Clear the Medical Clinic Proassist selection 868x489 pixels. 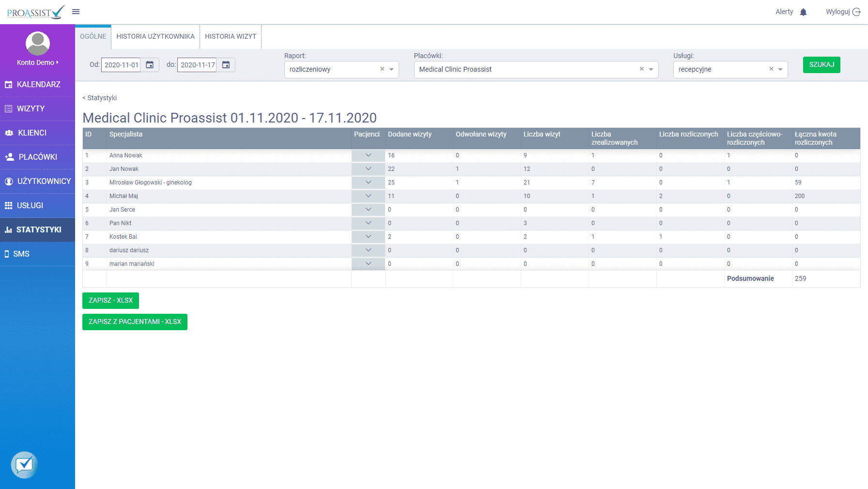(x=642, y=69)
